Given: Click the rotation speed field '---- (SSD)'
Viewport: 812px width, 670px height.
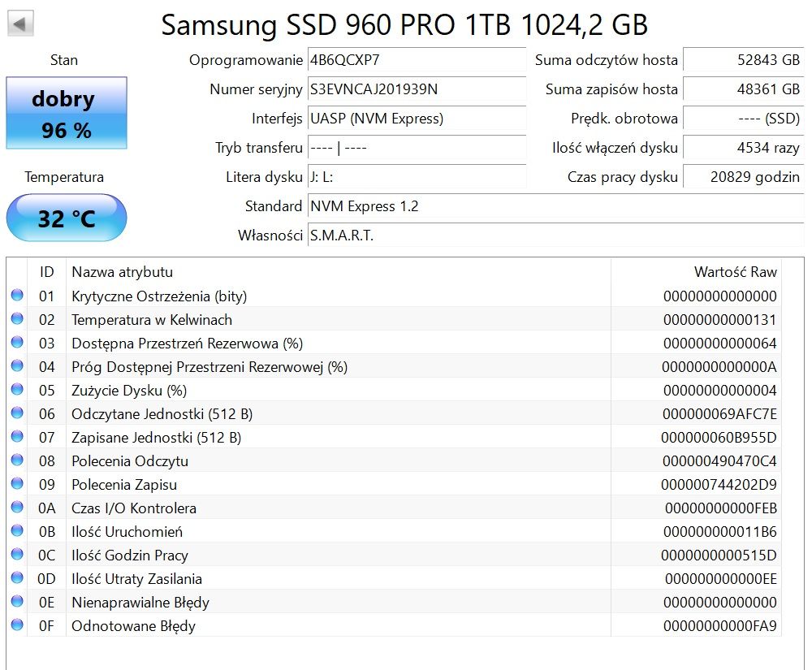Looking at the screenshot, I should click(744, 119).
